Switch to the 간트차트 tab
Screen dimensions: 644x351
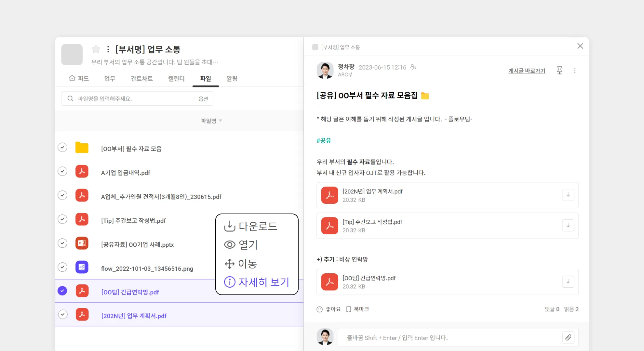tap(141, 78)
